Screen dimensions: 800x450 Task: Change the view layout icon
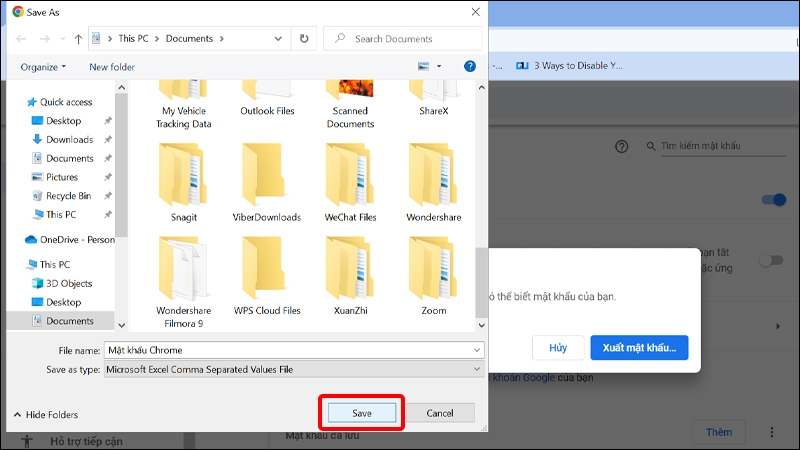pos(423,66)
